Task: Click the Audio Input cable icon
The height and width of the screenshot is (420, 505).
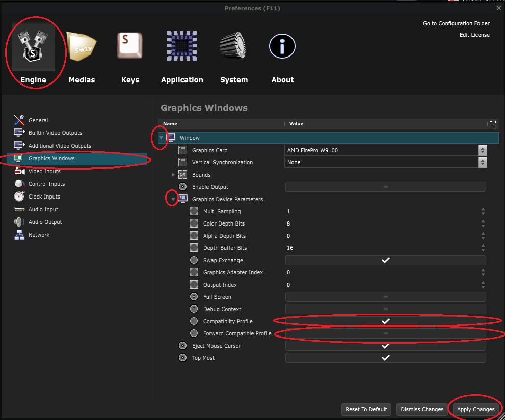Action: (x=19, y=209)
